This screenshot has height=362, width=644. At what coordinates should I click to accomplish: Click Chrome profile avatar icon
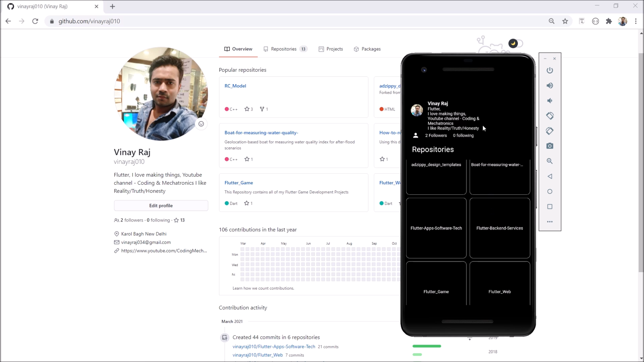[623, 21]
